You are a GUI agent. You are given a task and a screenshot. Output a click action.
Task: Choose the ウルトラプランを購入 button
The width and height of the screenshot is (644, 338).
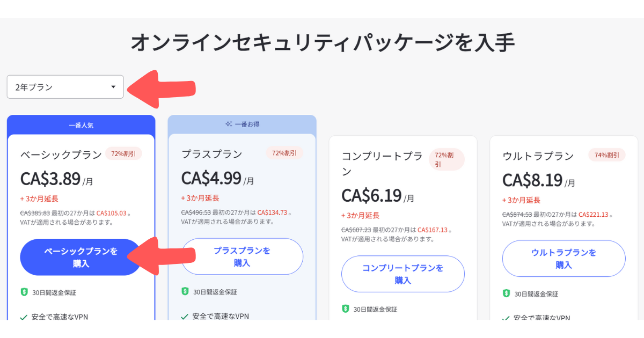[563, 259]
